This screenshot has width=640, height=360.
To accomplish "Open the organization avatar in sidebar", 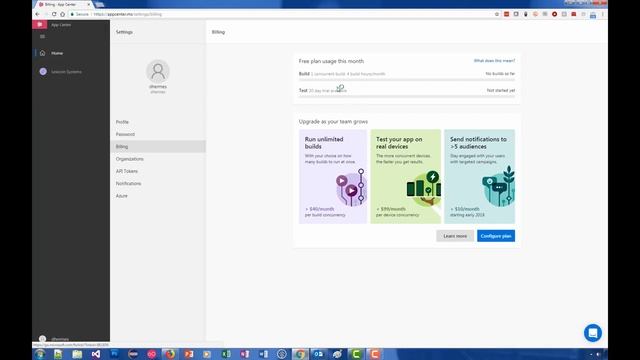I will pos(43,71).
